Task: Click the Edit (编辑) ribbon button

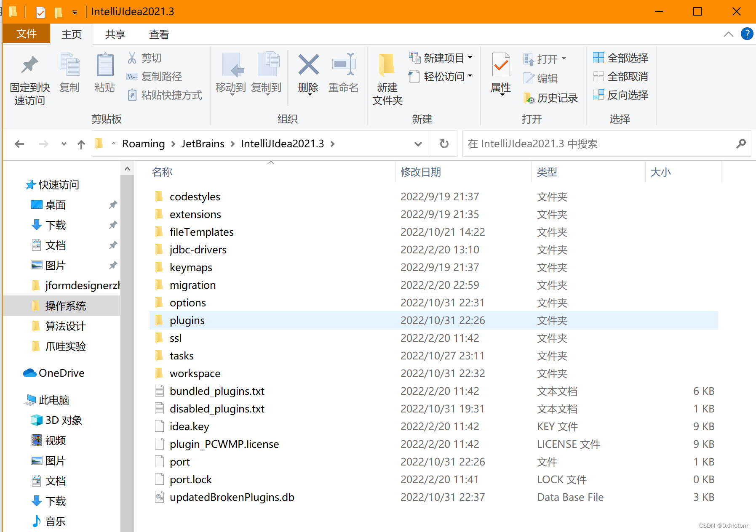Action: click(541, 78)
